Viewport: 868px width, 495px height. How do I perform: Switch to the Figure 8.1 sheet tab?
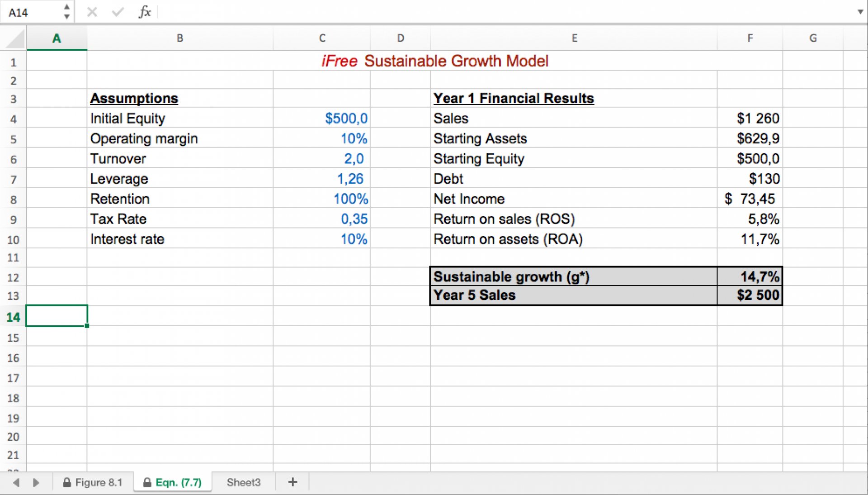click(x=93, y=482)
